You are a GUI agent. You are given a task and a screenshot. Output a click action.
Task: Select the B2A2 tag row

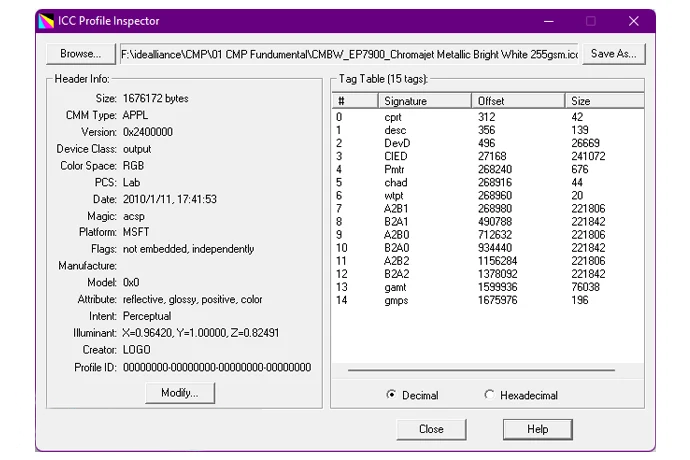coord(488,274)
